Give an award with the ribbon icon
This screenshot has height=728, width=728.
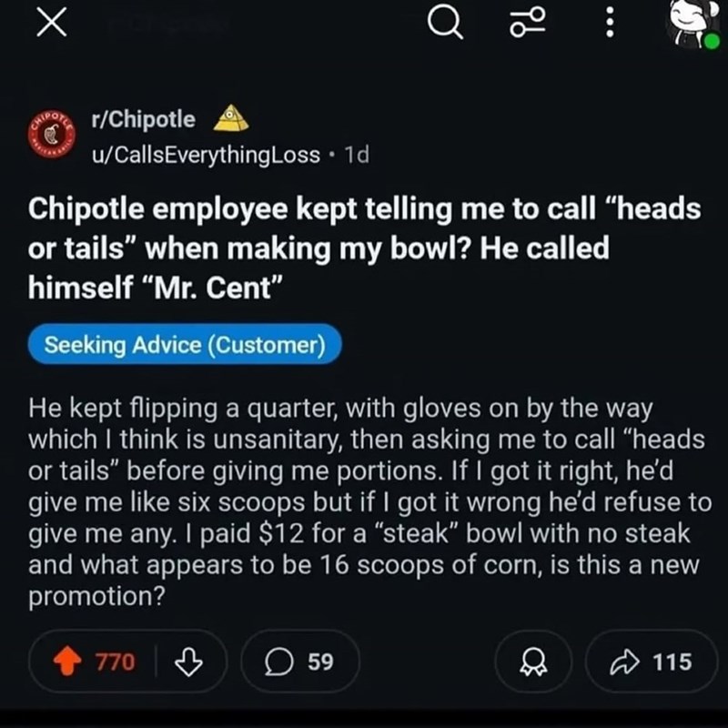(x=537, y=662)
